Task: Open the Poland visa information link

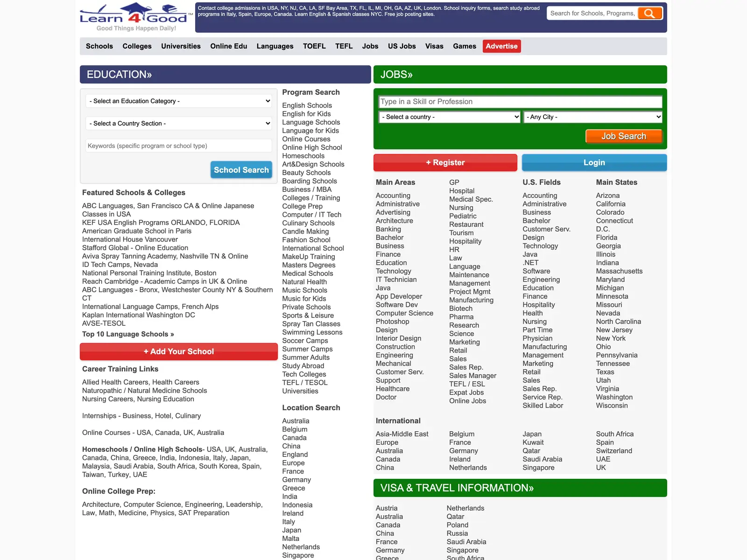Action: coord(457,525)
